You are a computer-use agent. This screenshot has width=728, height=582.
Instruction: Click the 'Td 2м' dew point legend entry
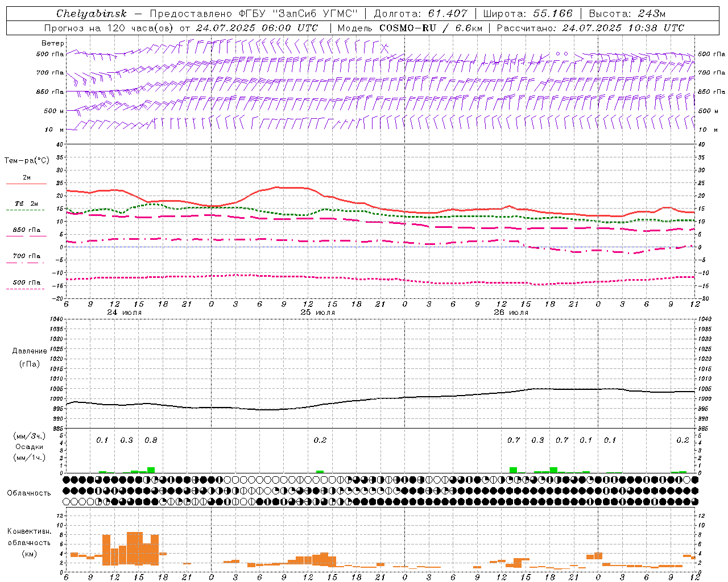tap(27, 203)
